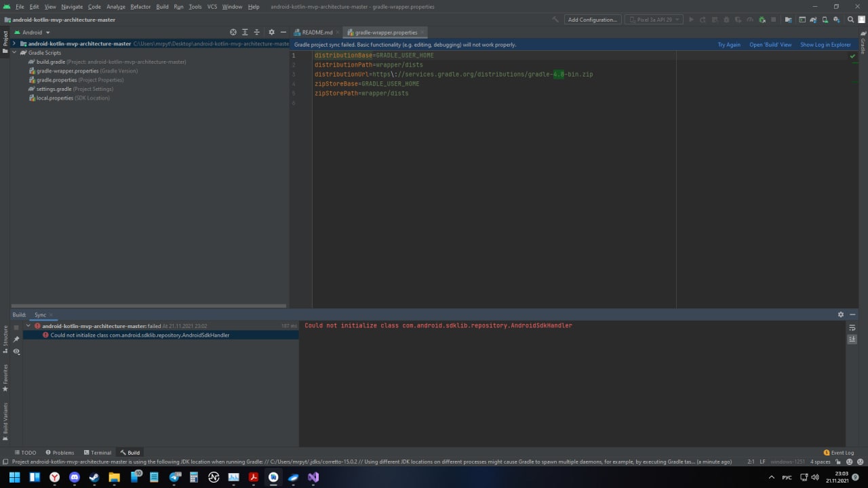Open Steam from the taskbar
Viewport: 868px width, 488px height.
pyautogui.click(x=94, y=477)
